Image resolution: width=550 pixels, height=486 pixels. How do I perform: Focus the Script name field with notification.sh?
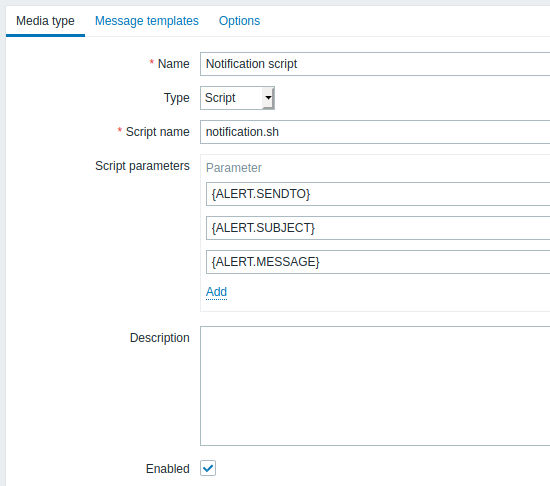click(375, 132)
